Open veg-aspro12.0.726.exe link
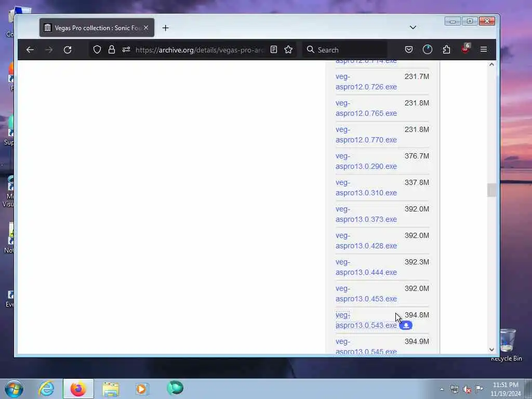532x399 pixels. click(366, 82)
